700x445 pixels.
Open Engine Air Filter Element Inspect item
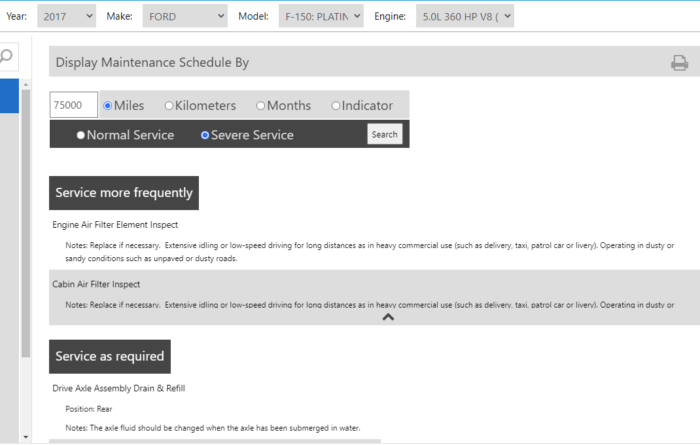point(115,225)
